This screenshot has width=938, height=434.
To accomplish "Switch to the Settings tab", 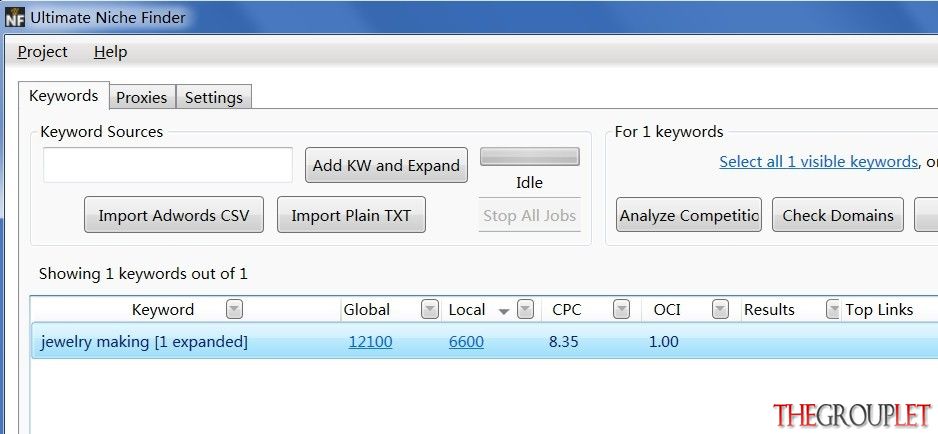I will point(214,98).
